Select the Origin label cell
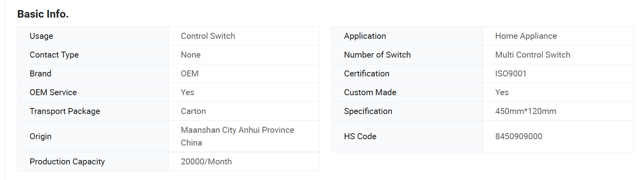The height and width of the screenshot is (180, 644). tap(93, 136)
